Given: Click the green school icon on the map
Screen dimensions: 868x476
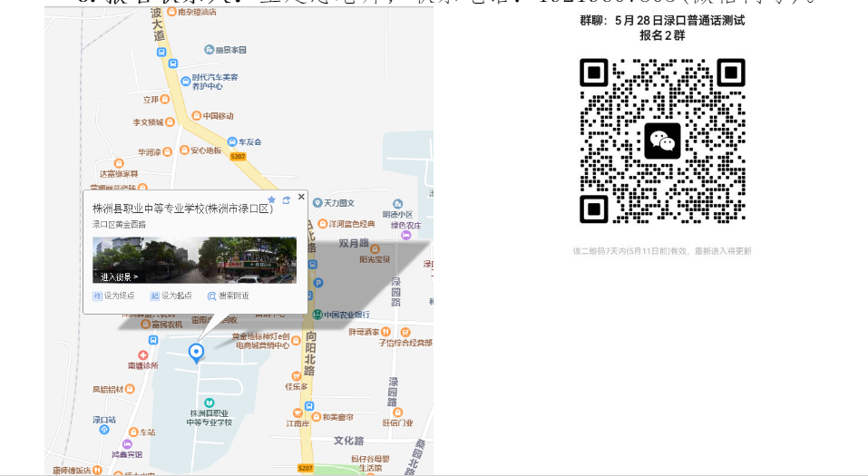Looking at the screenshot, I should click(210, 402).
